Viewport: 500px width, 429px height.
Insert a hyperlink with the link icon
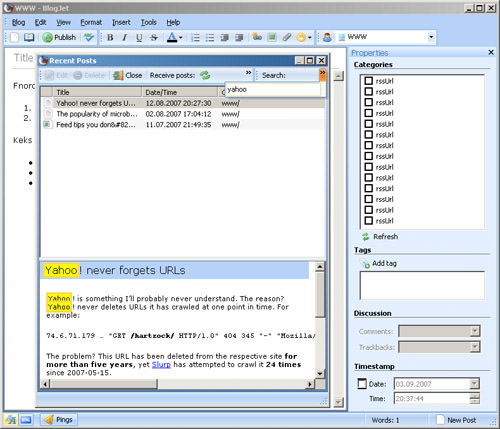[257, 37]
